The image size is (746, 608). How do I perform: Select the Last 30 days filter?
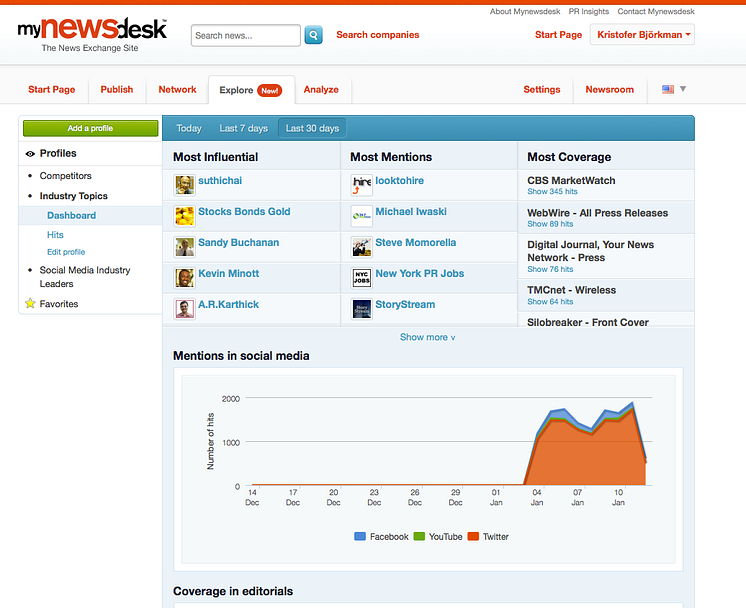(x=312, y=128)
